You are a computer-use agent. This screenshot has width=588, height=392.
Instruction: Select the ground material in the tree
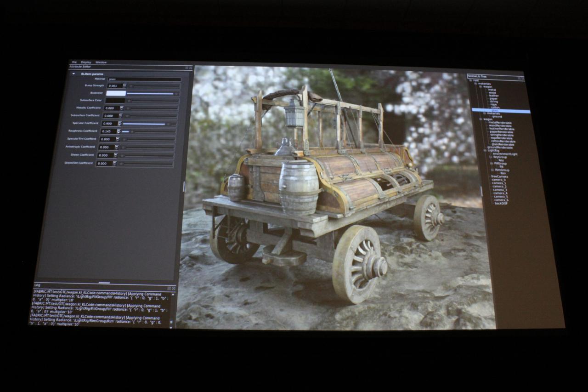click(x=497, y=117)
